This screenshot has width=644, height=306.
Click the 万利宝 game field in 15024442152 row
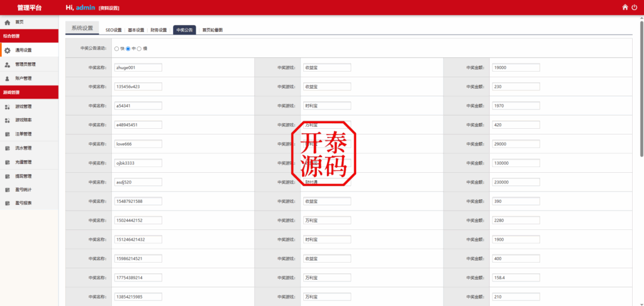click(327, 221)
